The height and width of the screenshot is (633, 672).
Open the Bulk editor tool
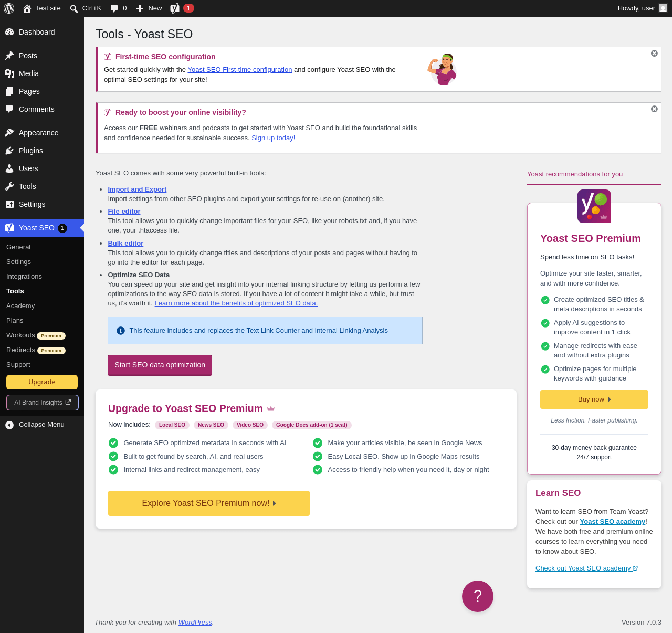pos(125,244)
